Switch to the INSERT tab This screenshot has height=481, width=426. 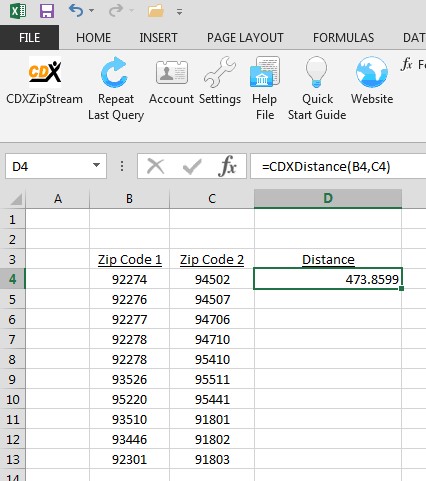point(158,37)
